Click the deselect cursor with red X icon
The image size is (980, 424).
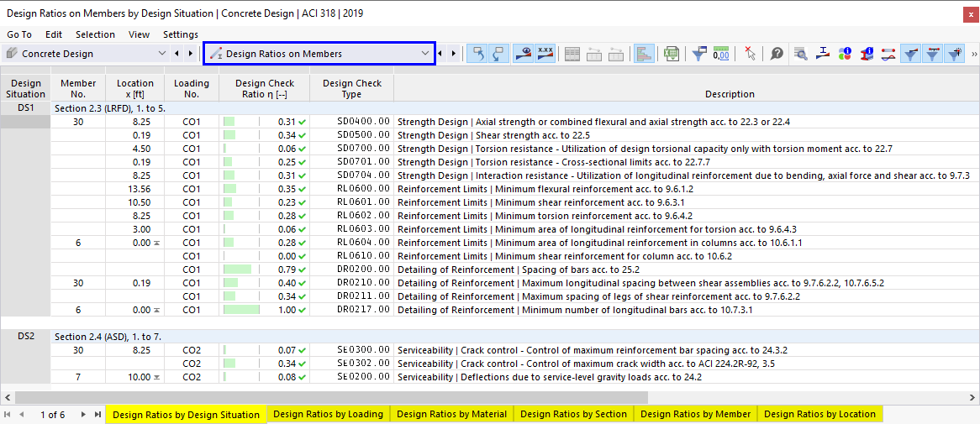pyautogui.click(x=750, y=54)
